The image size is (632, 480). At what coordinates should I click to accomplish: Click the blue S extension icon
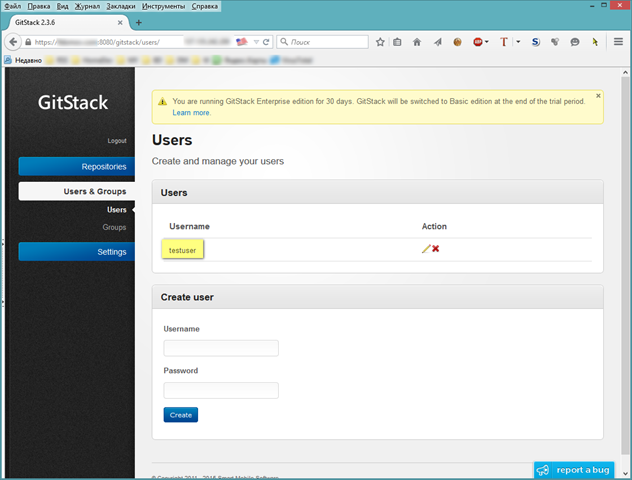535,42
